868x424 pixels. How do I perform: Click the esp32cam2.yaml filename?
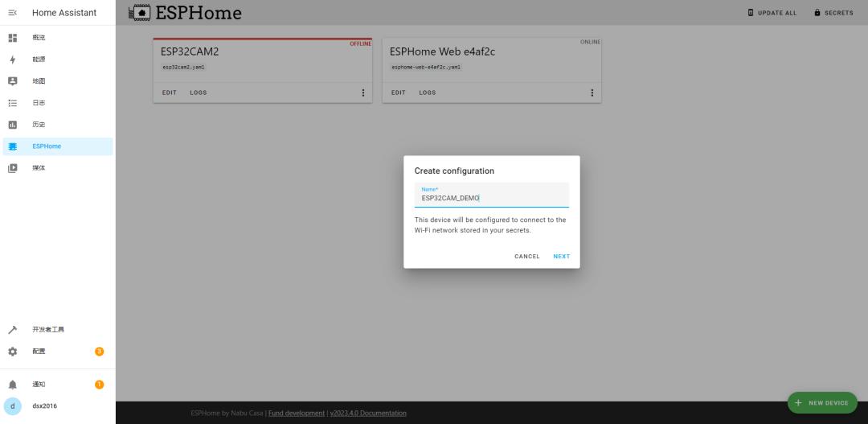184,67
